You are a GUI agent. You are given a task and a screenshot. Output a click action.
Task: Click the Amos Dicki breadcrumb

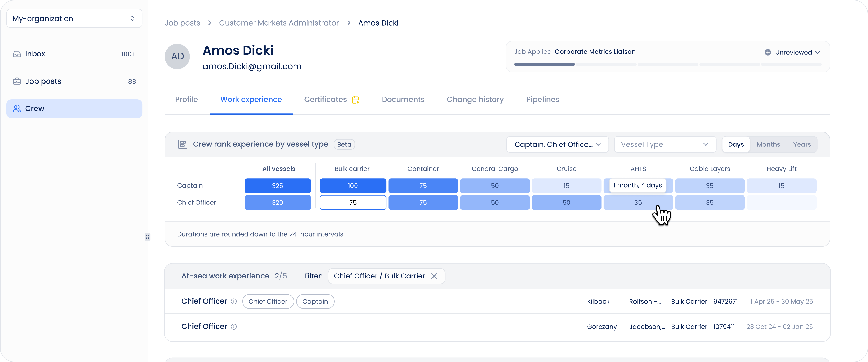click(x=378, y=23)
